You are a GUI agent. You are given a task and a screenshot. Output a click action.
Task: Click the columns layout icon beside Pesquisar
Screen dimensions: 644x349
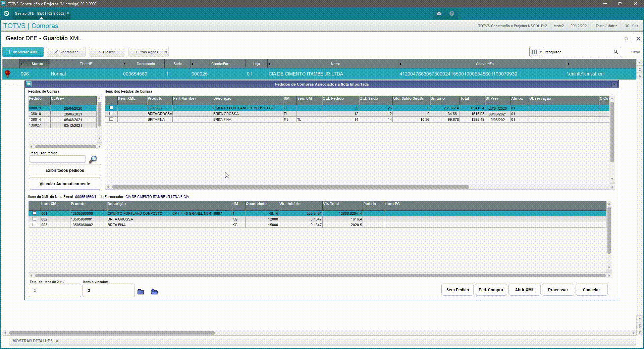(x=534, y=52)
